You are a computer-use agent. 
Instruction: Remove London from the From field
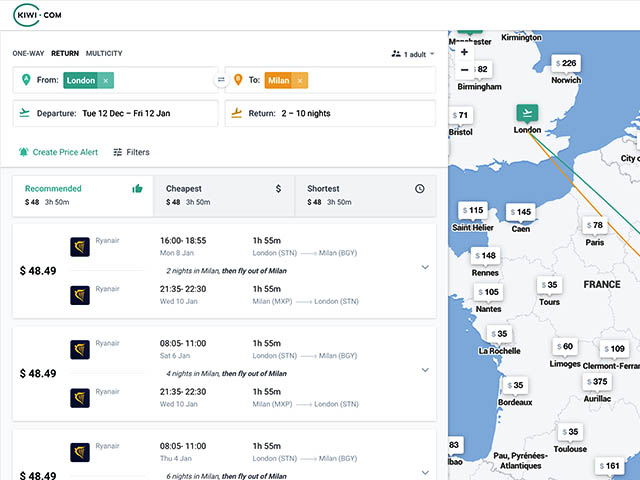[106, 80]
